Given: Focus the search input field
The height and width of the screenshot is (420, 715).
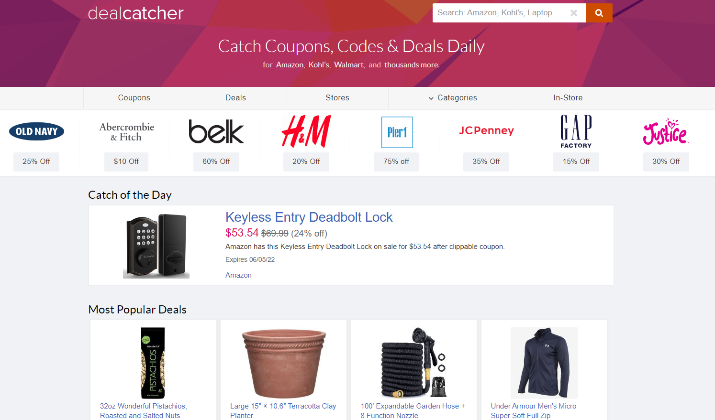Looking at the screenshot, I should point(502,13).
